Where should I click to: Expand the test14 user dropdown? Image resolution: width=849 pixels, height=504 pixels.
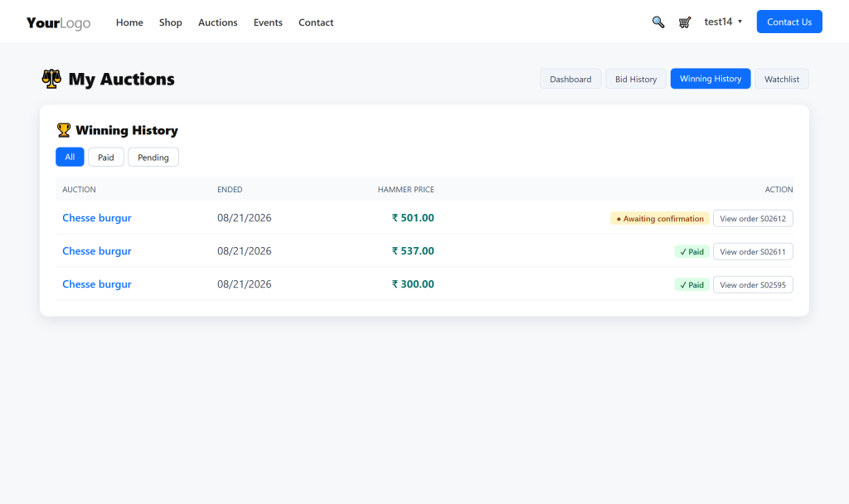pyautogui.click(x=723, y=22)
